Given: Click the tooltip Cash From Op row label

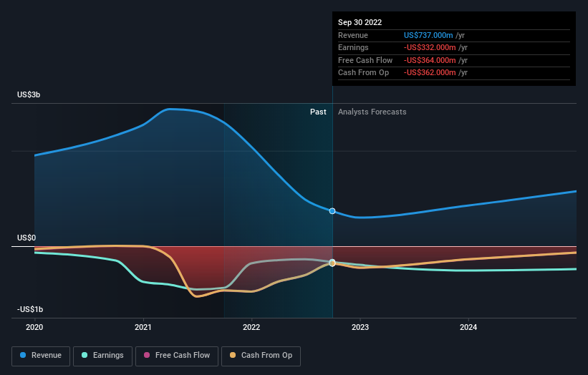Looking at the screenshot, I should [363, 73].
